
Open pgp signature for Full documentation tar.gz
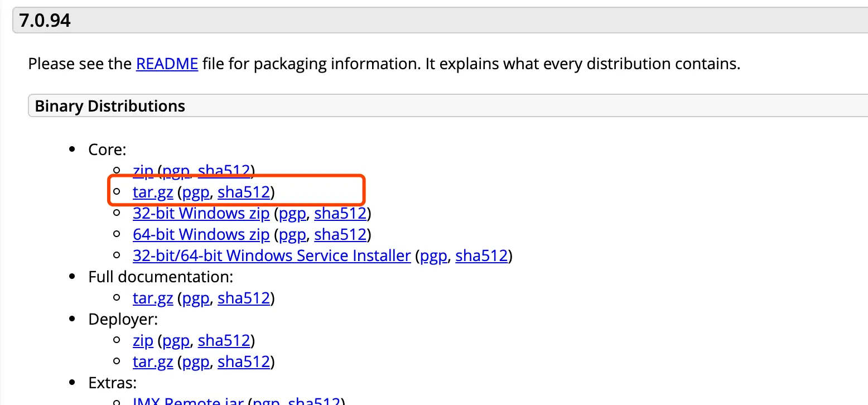tap(196, 298)
